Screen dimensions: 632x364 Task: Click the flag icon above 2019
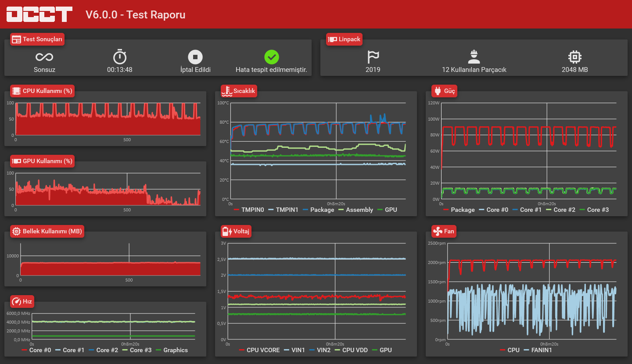pyautogui.click(x=373, y=57)
